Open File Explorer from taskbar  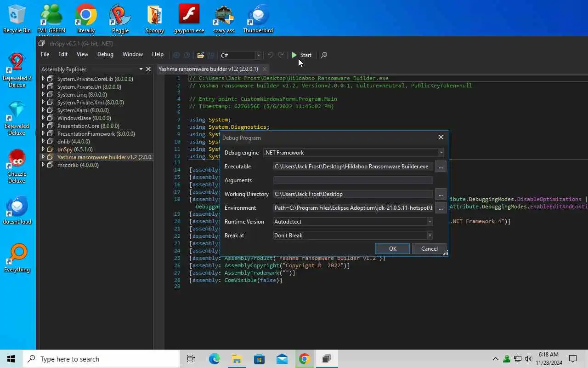[237, 359]
